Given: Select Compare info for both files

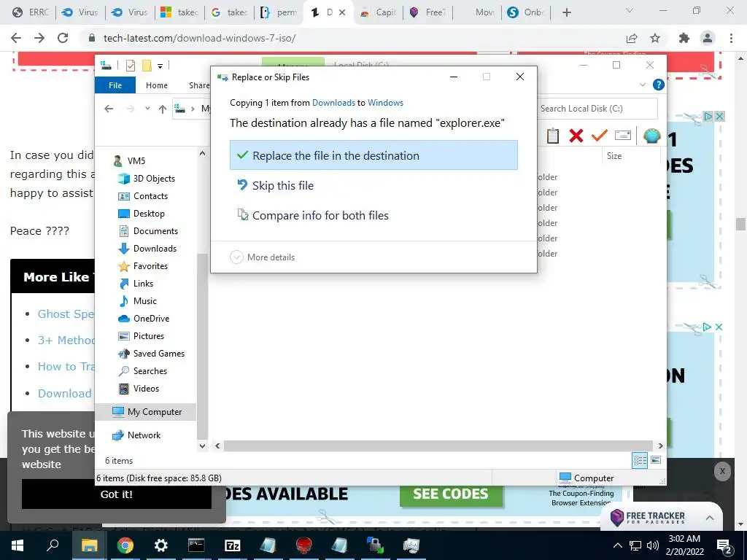Looking at the screenshot, I should point(320,215).
